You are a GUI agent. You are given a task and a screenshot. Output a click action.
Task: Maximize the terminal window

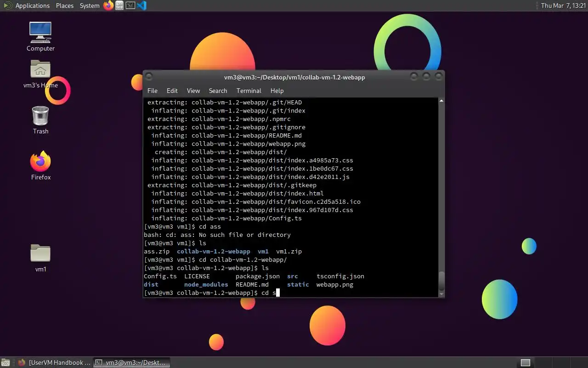click(x=426, y=76)
